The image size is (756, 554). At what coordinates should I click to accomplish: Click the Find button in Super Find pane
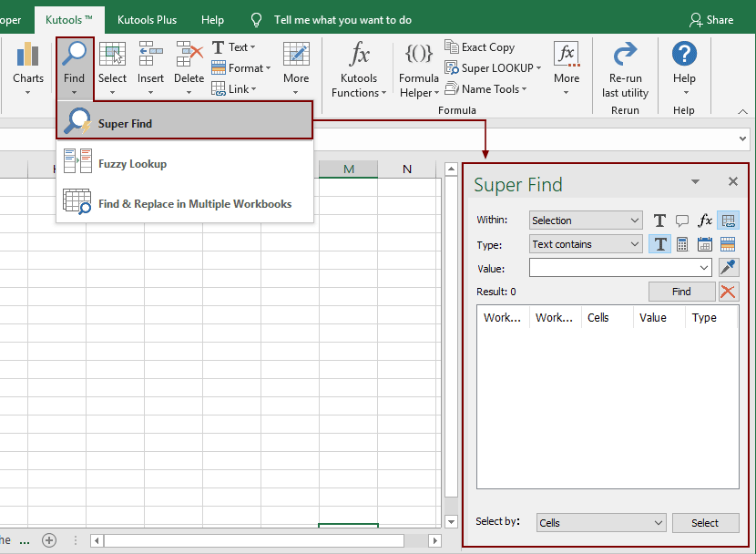click(x=681, y=292)
